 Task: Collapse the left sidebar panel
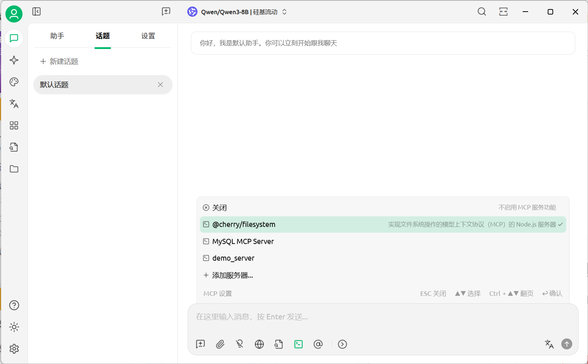click(x=36, y=12)
